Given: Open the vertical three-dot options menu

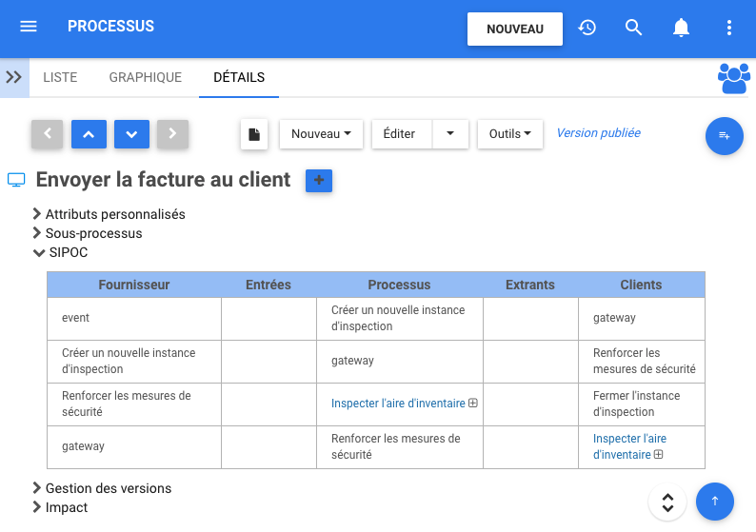Looking at the screenshot, I should tap(729, 28).
